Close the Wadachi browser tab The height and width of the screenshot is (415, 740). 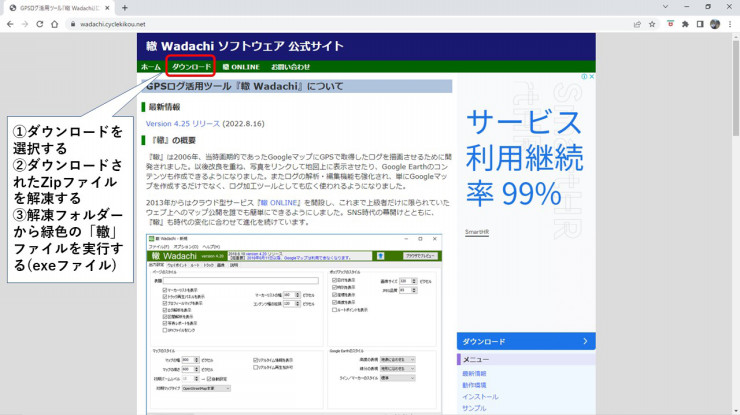click(x=108, y=8)
